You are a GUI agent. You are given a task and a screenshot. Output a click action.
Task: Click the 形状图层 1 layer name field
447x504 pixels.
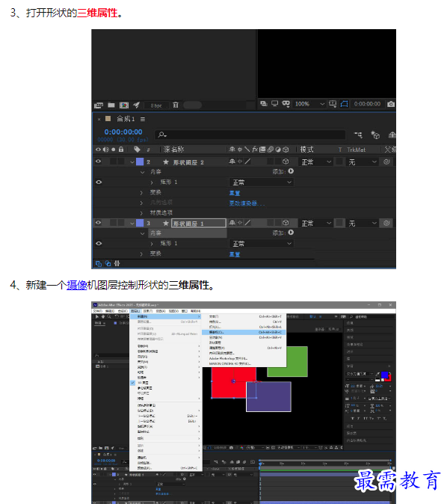[199, 224]
